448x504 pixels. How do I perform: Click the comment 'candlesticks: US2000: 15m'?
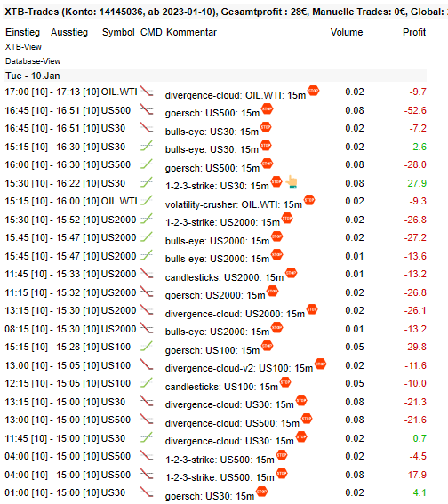pos(224,277)
